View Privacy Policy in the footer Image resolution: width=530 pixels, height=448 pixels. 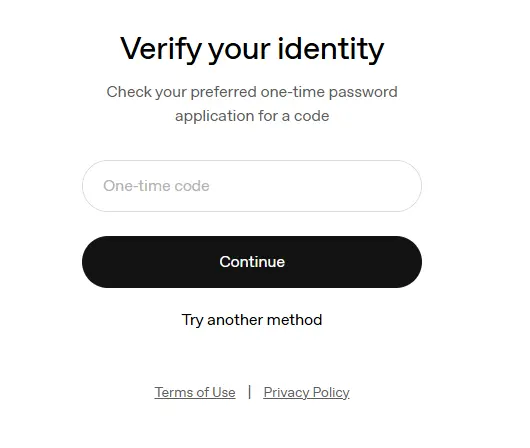tap(307, 393)
